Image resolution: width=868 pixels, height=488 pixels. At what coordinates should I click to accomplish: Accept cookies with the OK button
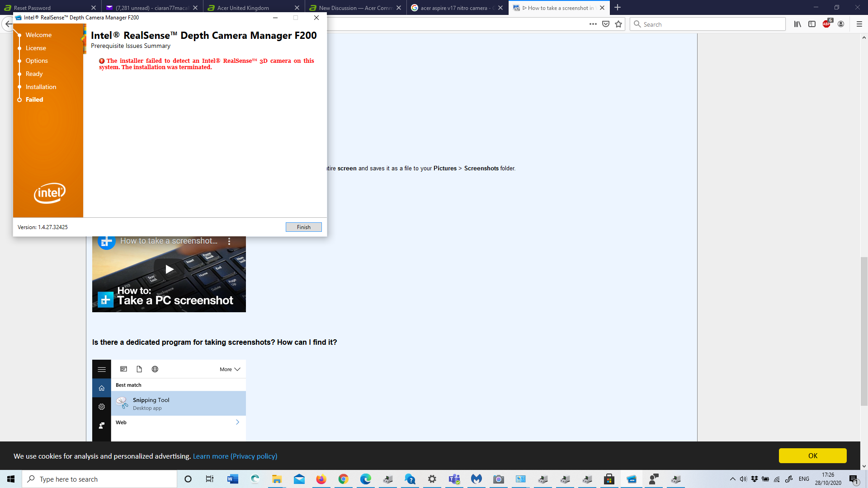tap(812, 455)
